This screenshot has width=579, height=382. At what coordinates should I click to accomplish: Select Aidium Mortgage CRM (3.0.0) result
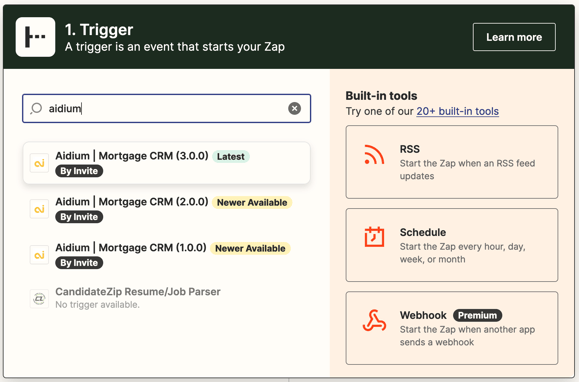tap(167, 163)
